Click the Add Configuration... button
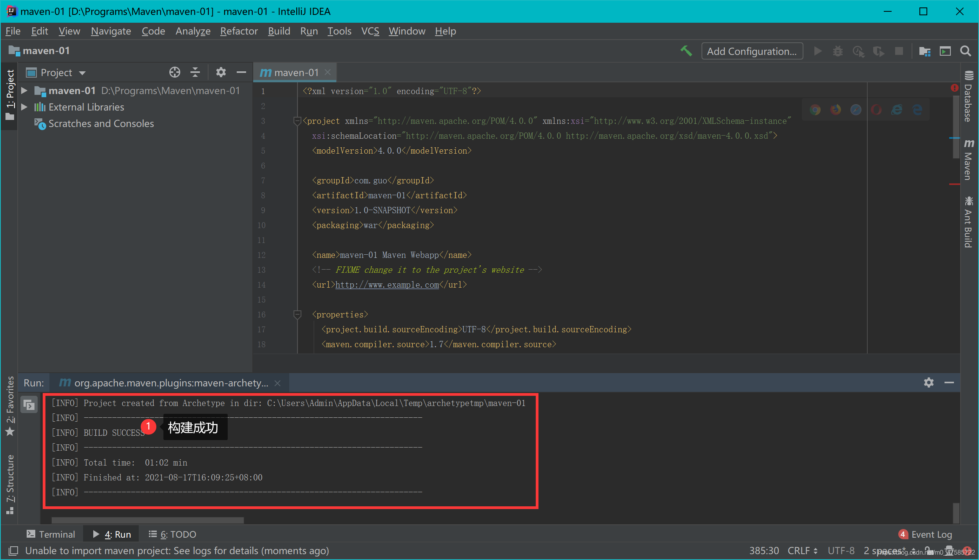 pyautogui.click(x=752, y=51)
